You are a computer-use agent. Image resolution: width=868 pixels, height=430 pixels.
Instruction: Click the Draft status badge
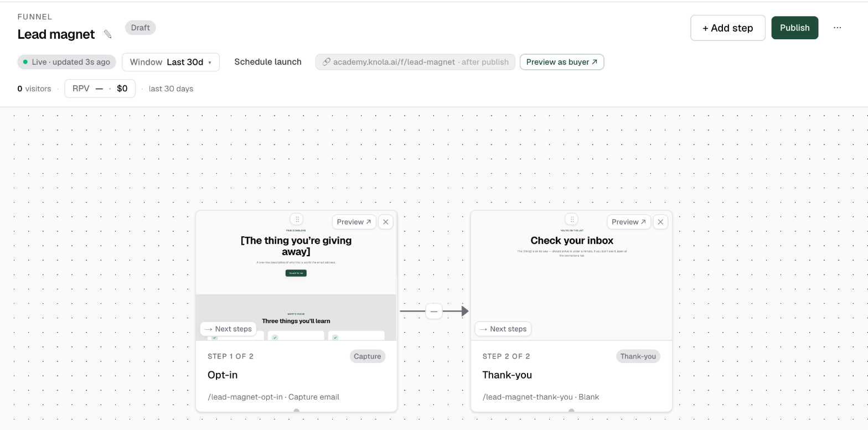pyautogui.click(x=141, y=28)
